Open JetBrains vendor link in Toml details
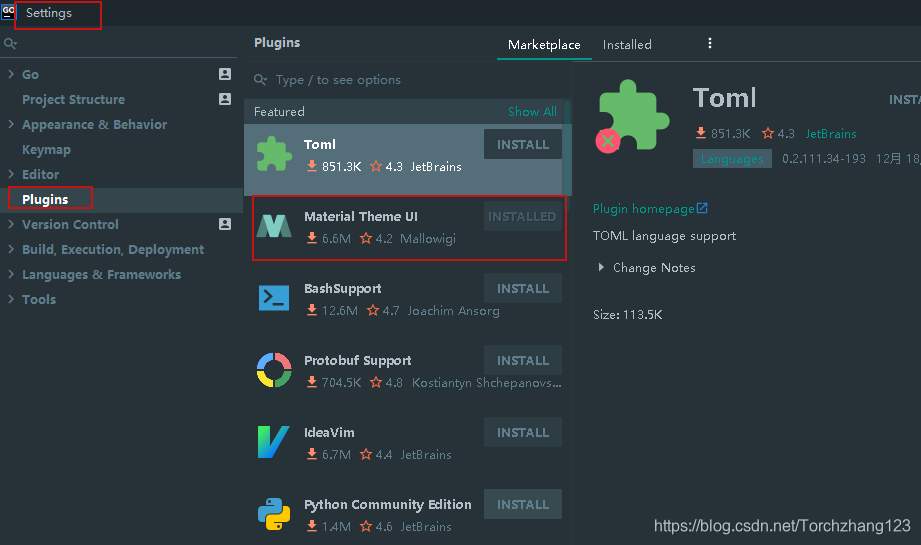921x545 pixels. (x=831, y=133)
